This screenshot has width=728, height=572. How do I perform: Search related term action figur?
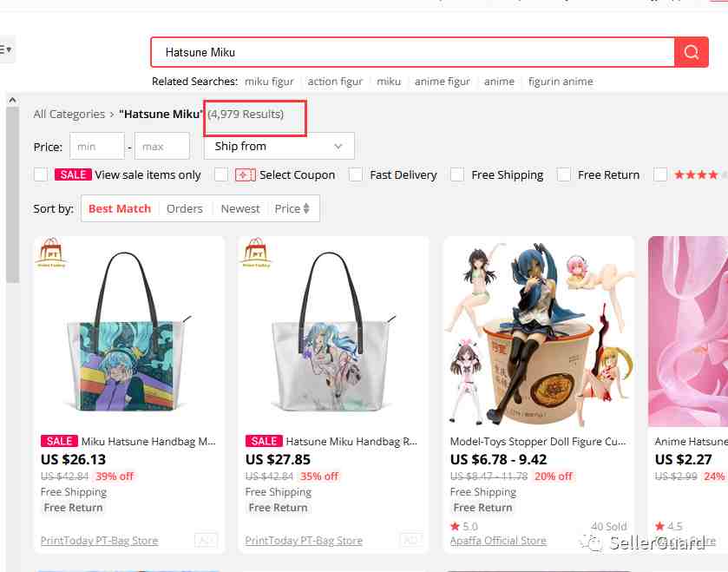335,82
